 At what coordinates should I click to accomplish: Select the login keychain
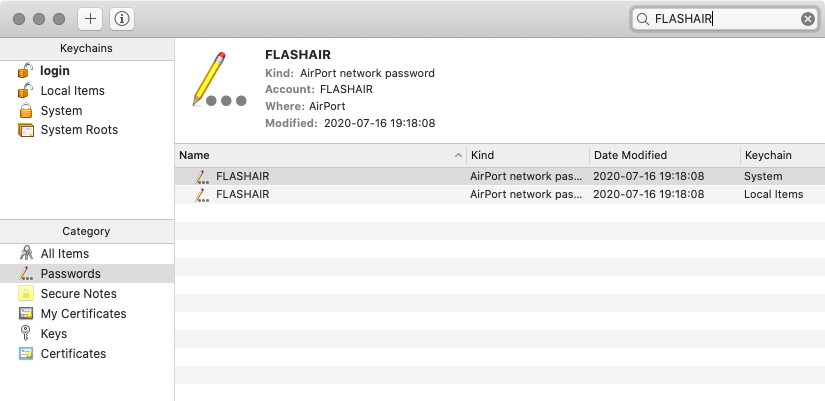(x=54, y=71)
